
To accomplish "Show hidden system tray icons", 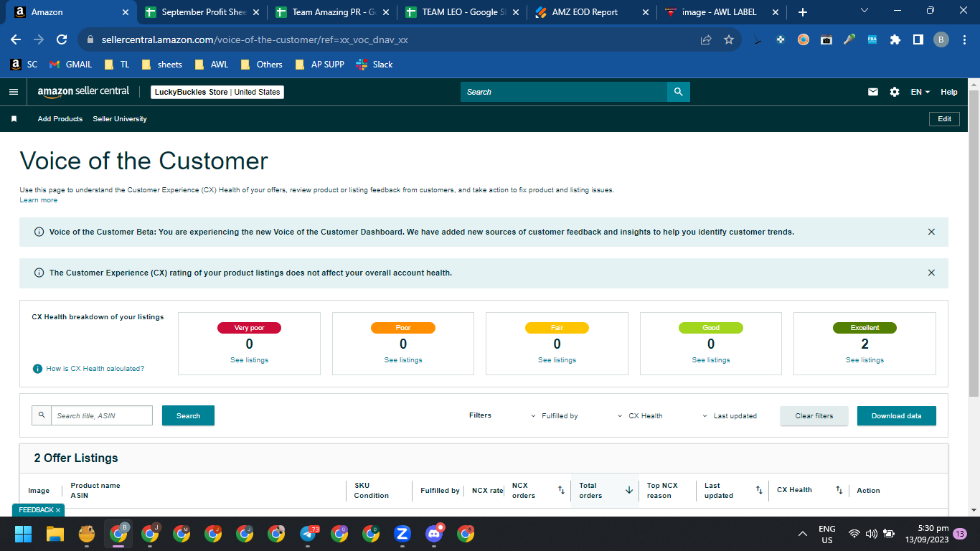I will tap(803, 534).
